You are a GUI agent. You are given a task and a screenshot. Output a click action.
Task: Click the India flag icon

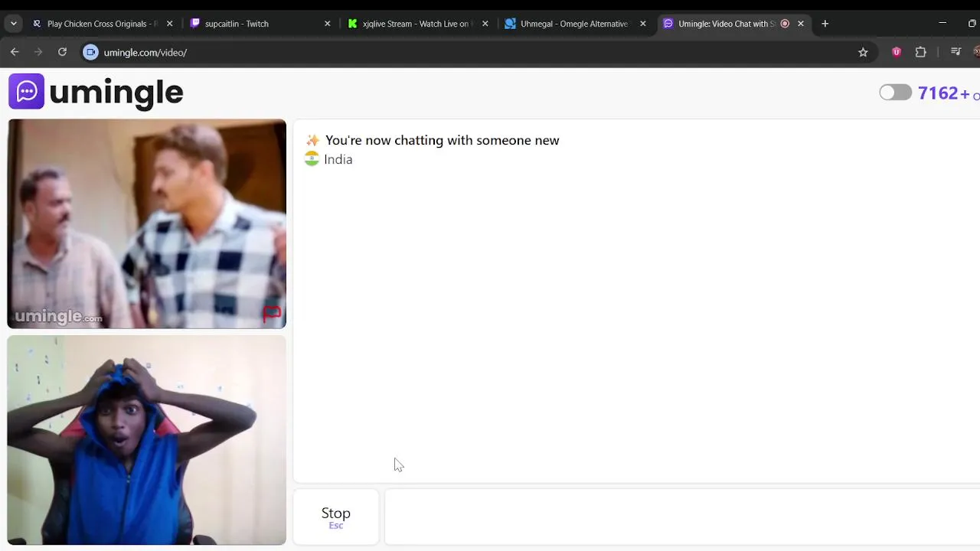click(312, 159)
